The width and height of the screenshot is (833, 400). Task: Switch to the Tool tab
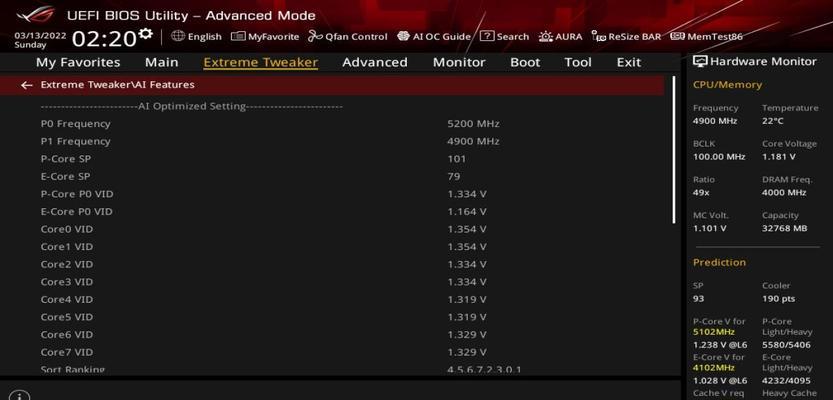click(578, 62)
